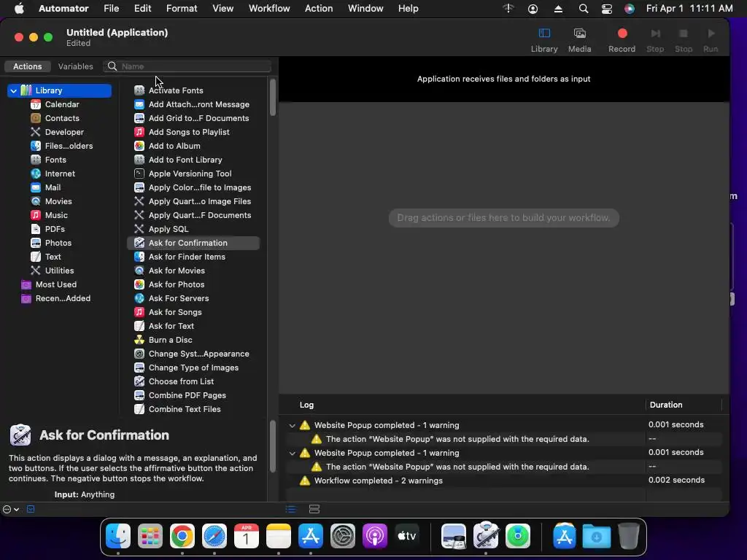Open the File menu
Viewport: 747px width, 560px height.
(x=111, y=9)
